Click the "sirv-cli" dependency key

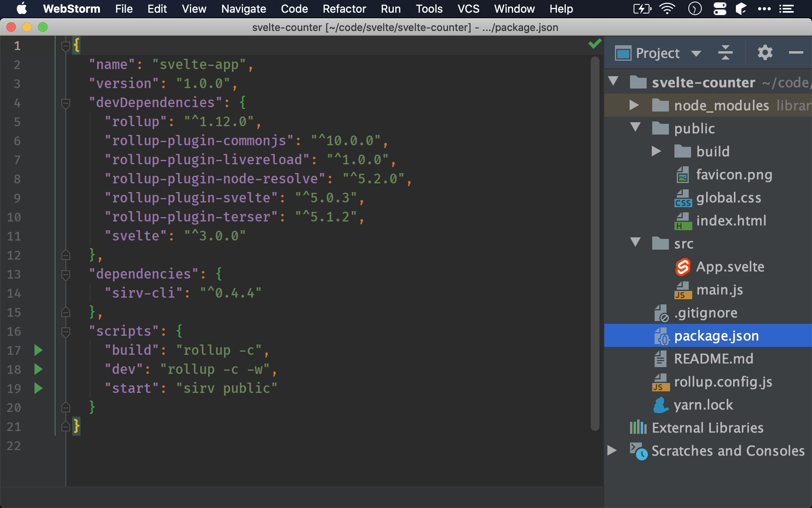pyautogui.click(x=144, y=293)
